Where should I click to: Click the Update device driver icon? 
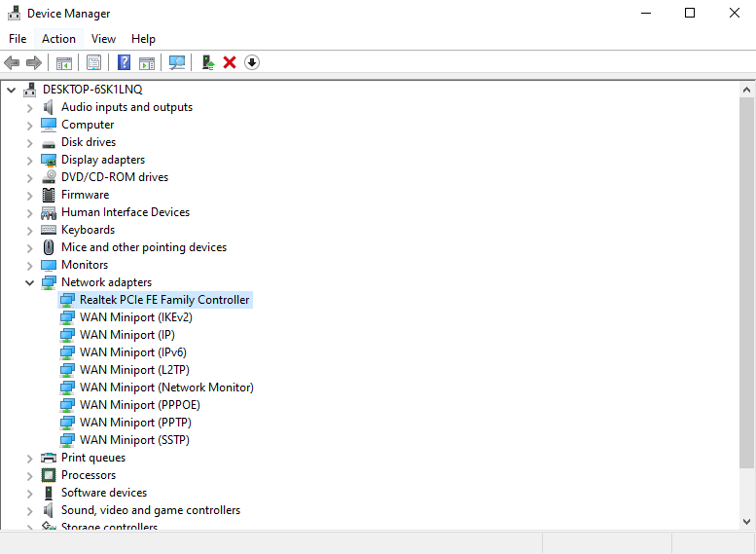tap(207, 62)
